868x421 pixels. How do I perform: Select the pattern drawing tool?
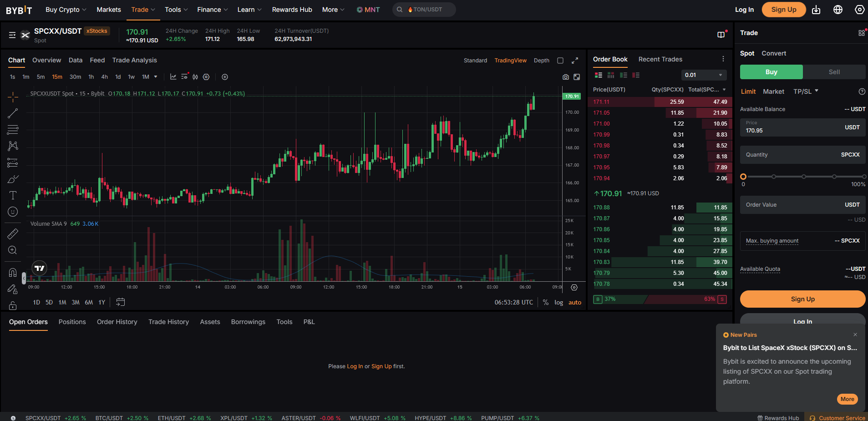13,146
